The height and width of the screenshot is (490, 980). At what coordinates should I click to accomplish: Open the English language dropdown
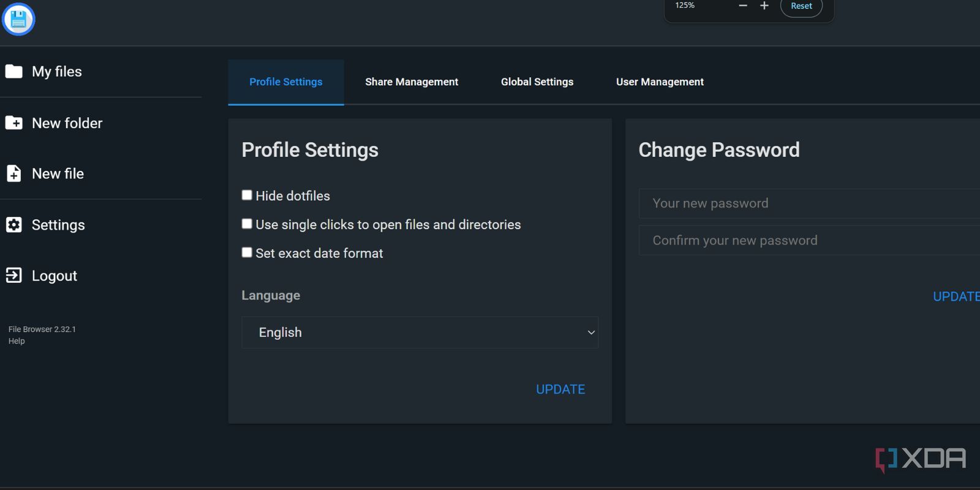click(420, 333)
